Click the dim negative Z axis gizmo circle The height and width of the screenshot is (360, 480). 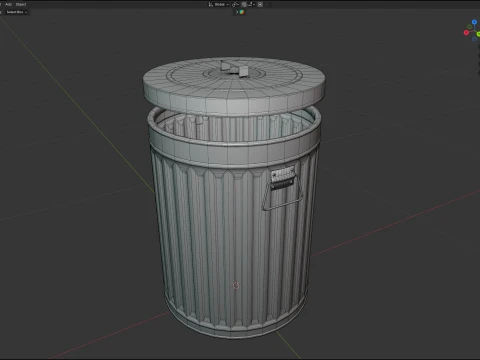(474, 39)
